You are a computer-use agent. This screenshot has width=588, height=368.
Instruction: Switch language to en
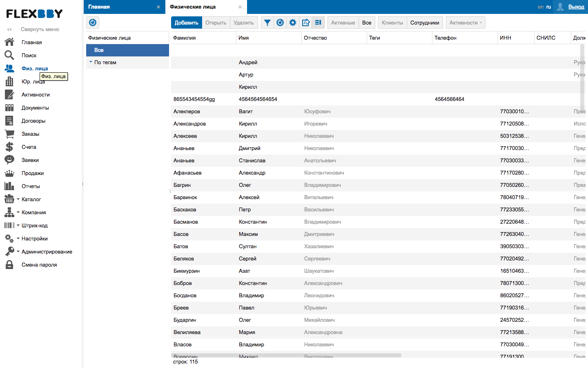coord(541,7)
